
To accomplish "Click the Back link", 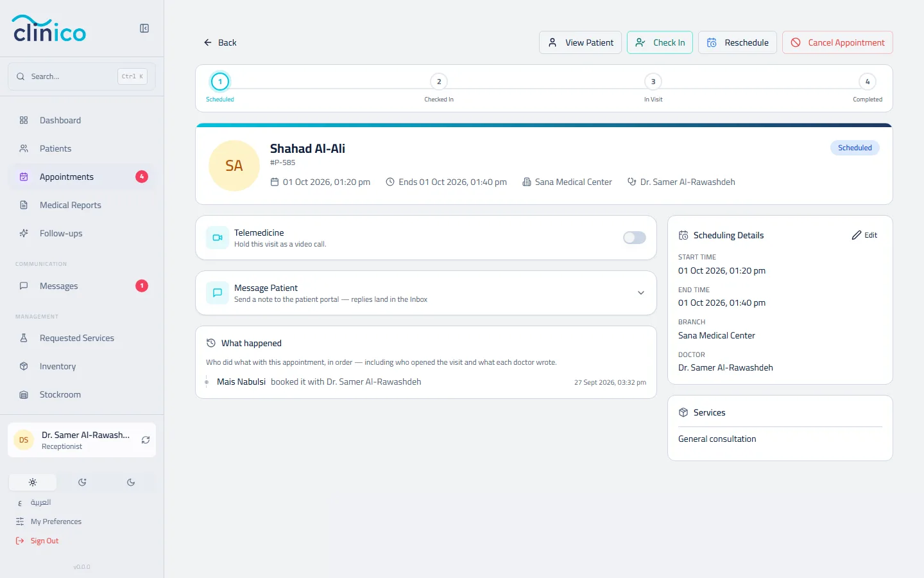I will click(x=220, y=42).
